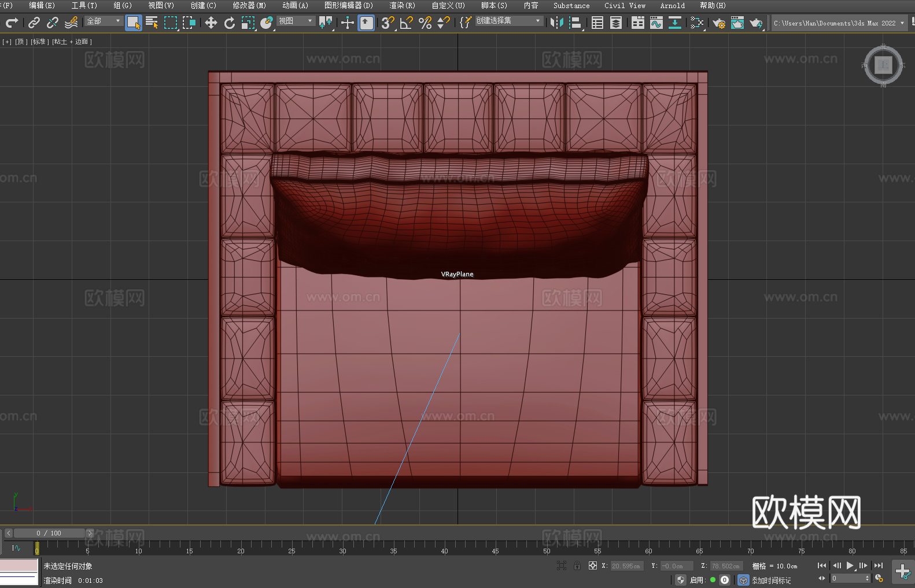Open the selection filter dropdown 全部
The image size is (915, 588).
click(104, 21)
